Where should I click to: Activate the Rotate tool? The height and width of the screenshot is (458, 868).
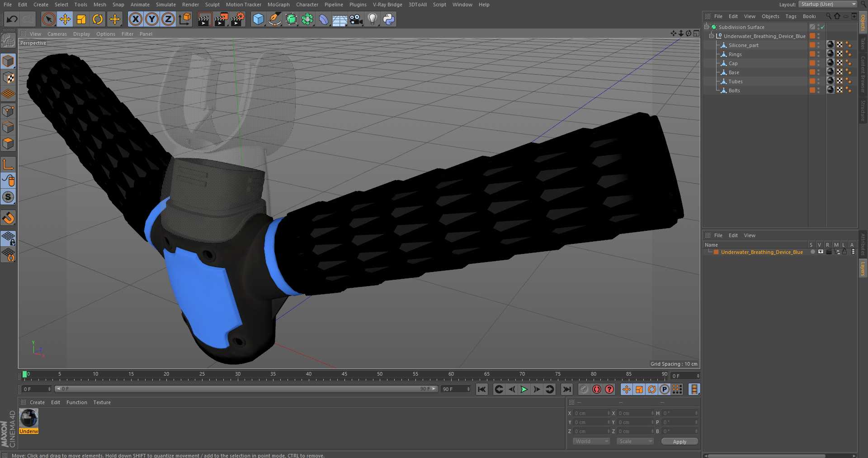[98, 19]
